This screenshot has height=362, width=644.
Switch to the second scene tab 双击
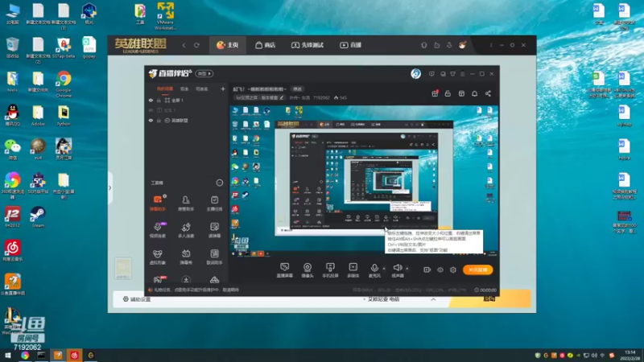[184, 88]
